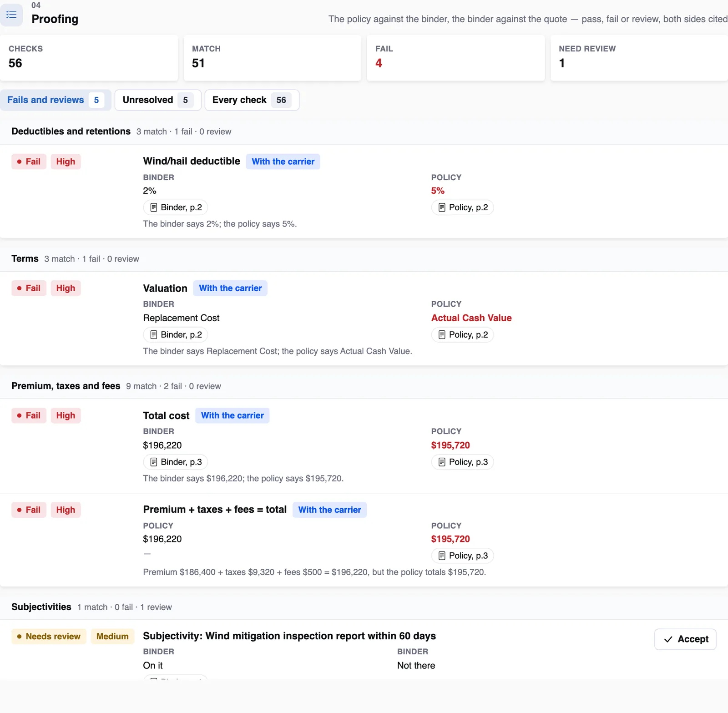
Task: Select the Checks 56 summary card
Action: pos(89,58)
